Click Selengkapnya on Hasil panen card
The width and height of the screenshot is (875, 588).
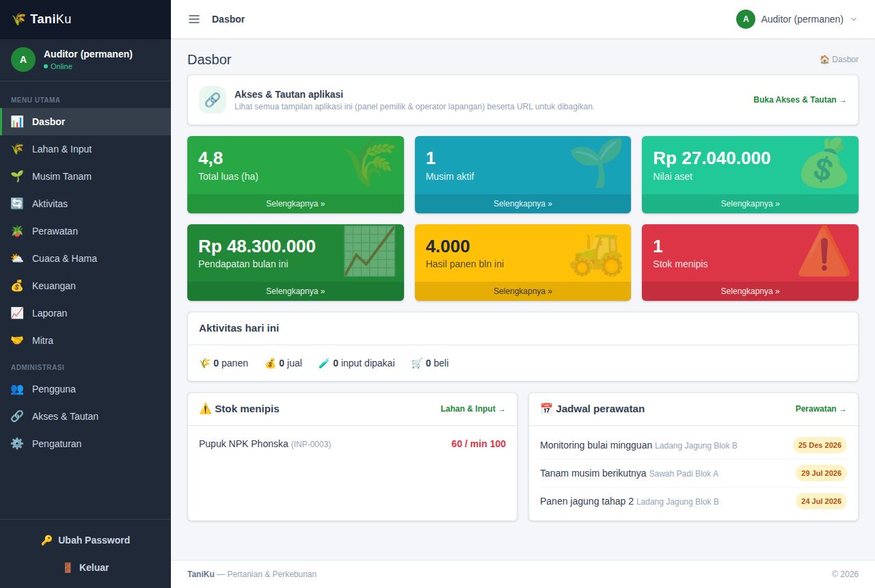(x=523, y=291)
